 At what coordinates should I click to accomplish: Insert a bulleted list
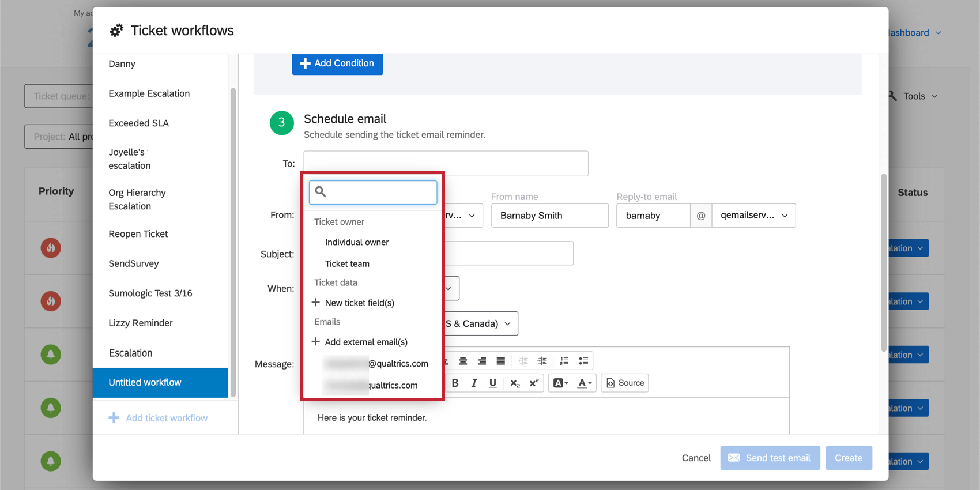[x=583, y=361]
